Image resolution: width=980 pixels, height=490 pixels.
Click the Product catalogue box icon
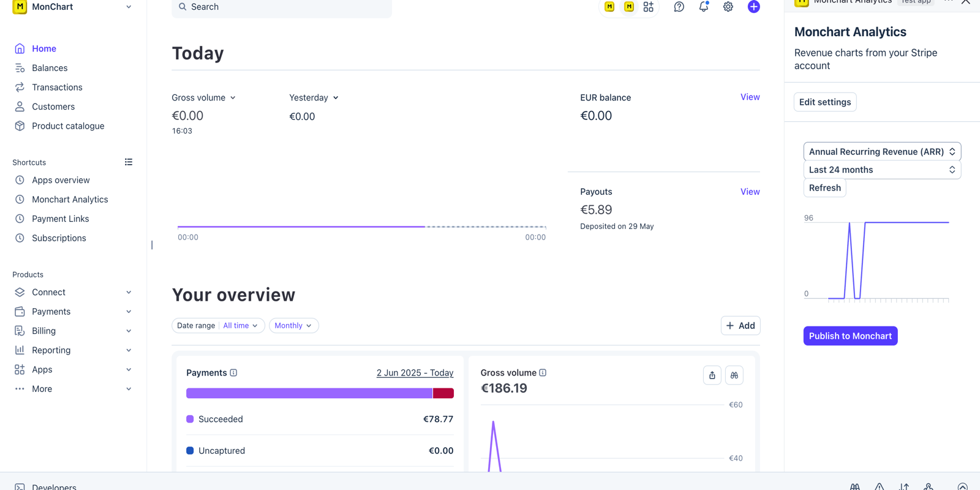(x=20, y=126)
